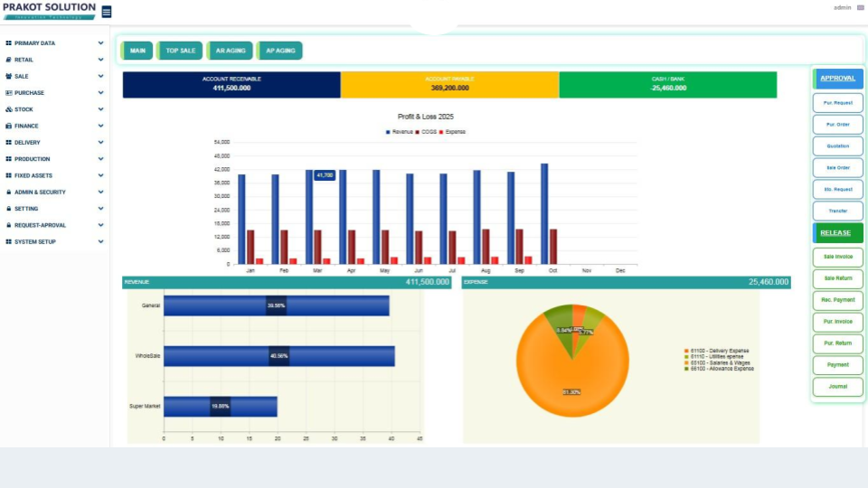Click the Purchase icon in sidebar
The width and height of the screenshot is (868, 488).
click(8, 93)
